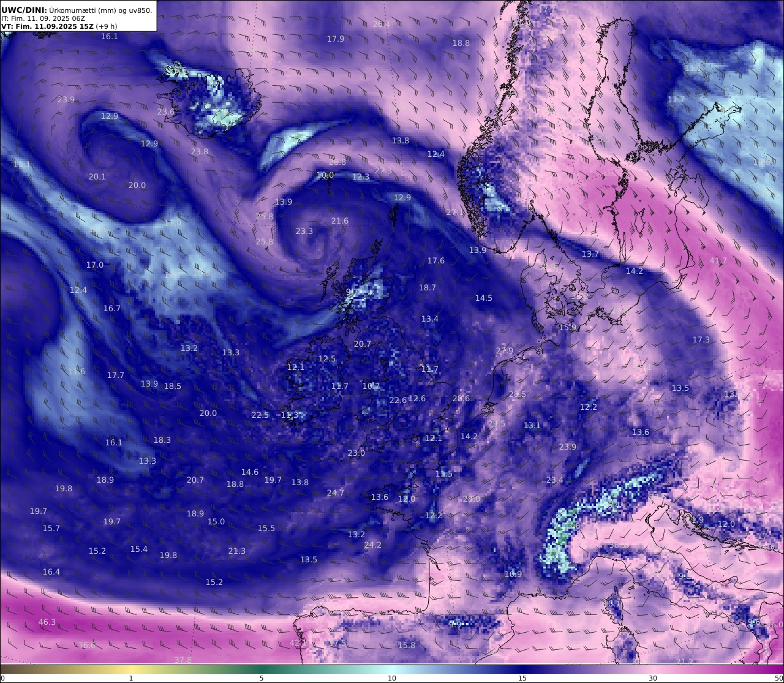Click the 23.0 value in the Celtic Sea
Screen dimensions: 784x683
pyautogui.click(x=356, y=453)
